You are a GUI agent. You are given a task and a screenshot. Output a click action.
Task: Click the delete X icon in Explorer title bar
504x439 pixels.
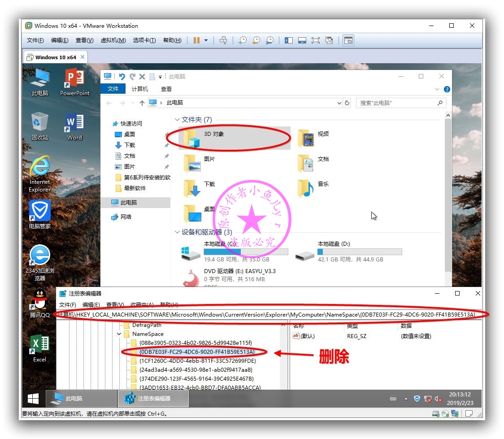(x=142, y=77)
